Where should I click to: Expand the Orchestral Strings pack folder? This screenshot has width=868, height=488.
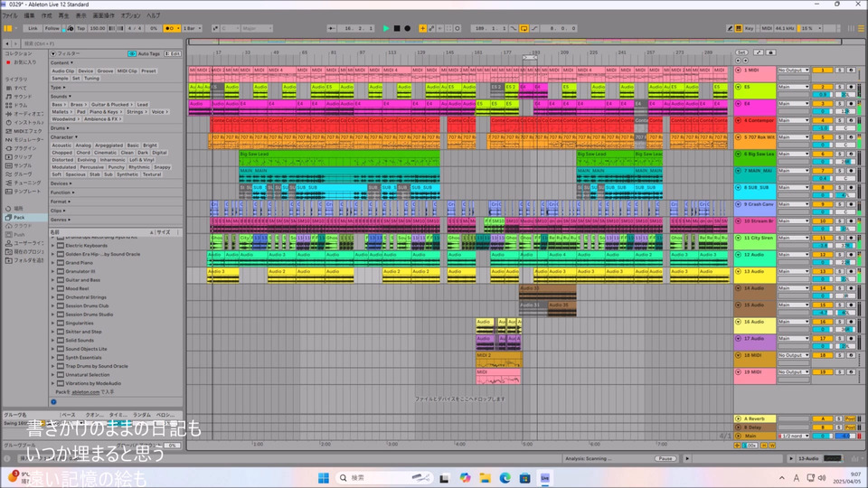coord(53,297)
